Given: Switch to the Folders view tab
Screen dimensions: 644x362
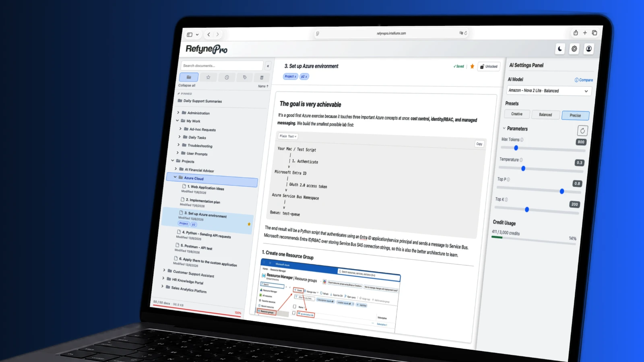Looking at the screenshot, I should [x=189, y=77].
